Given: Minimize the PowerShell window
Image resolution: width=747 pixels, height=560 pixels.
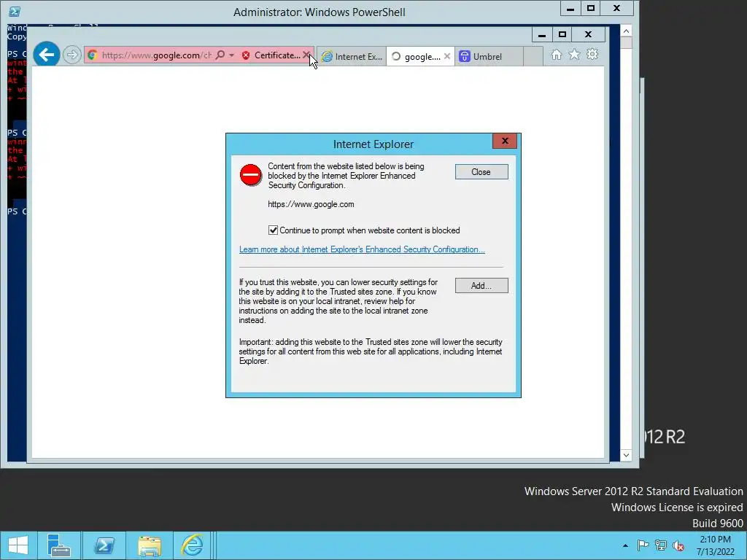Looking at the screenshot, I should click(x=570, y=9).
